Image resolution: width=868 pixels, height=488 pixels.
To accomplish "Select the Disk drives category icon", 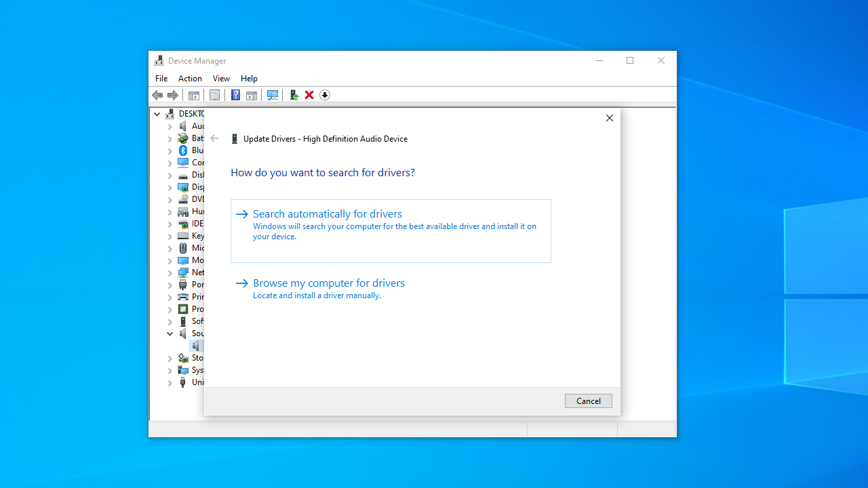I will coord(183,175).
